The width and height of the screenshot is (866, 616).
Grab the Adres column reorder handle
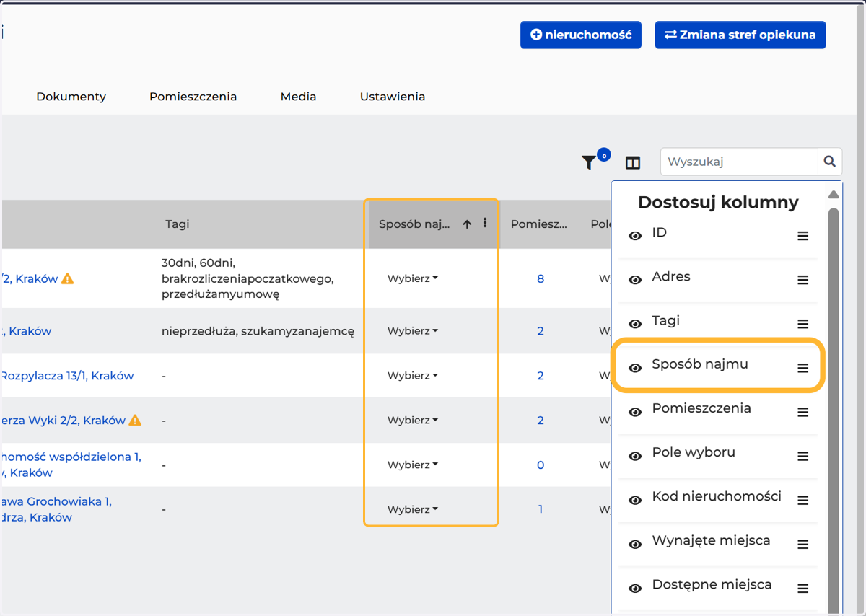(802, 280)
